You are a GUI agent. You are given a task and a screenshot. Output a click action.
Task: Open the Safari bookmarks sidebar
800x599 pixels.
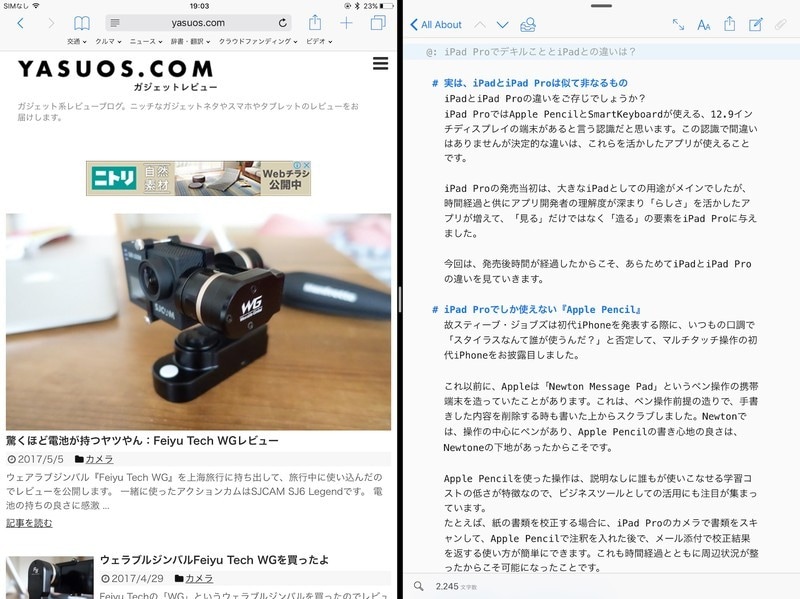point(82,21)
